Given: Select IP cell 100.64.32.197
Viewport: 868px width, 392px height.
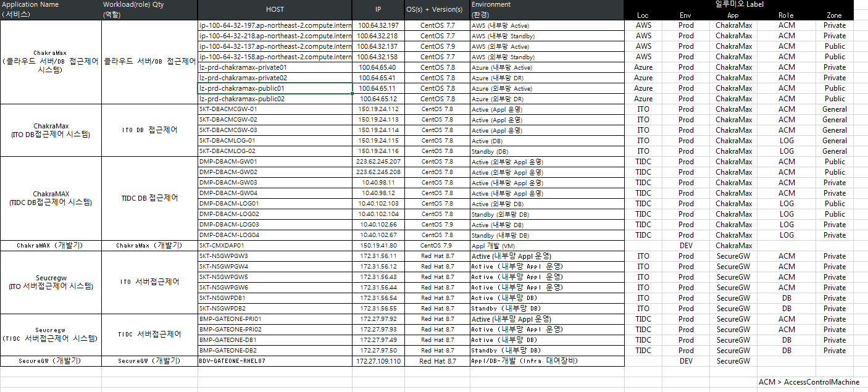Looking at the screenshot, I should click(378, 25).
